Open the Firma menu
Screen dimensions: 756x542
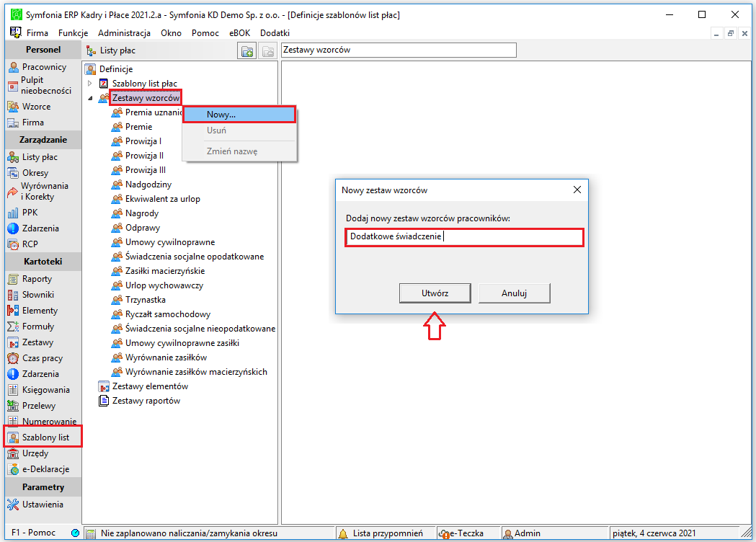[37, 32]
